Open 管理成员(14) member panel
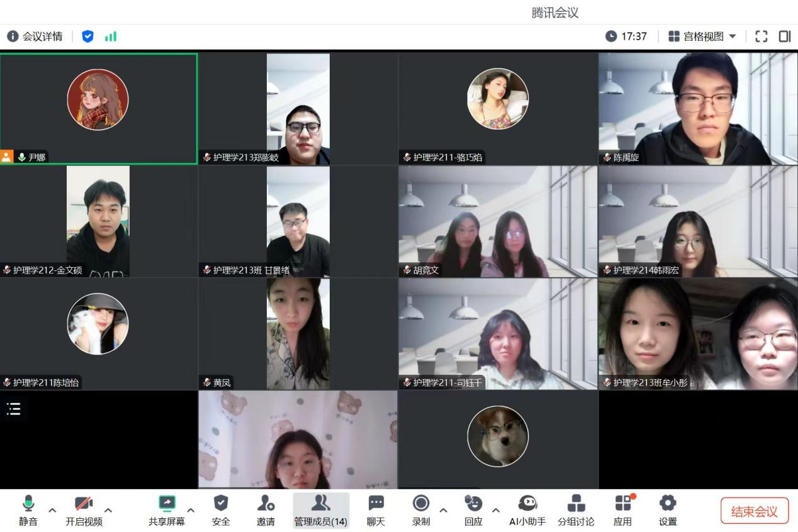798x532 pixels. pyautogui.click(x=320, y=510)
